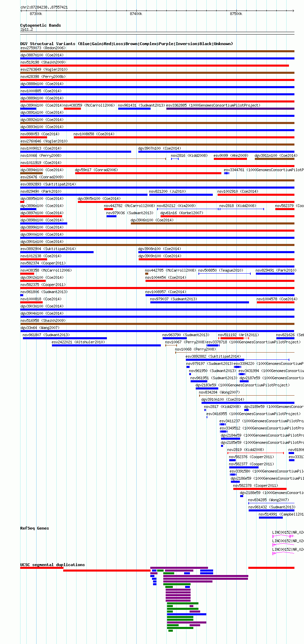The width and height of the screenshot is (304, 644).
Task: Open variant esv2763649 (Vogler2010)
Action: [44, 69]
